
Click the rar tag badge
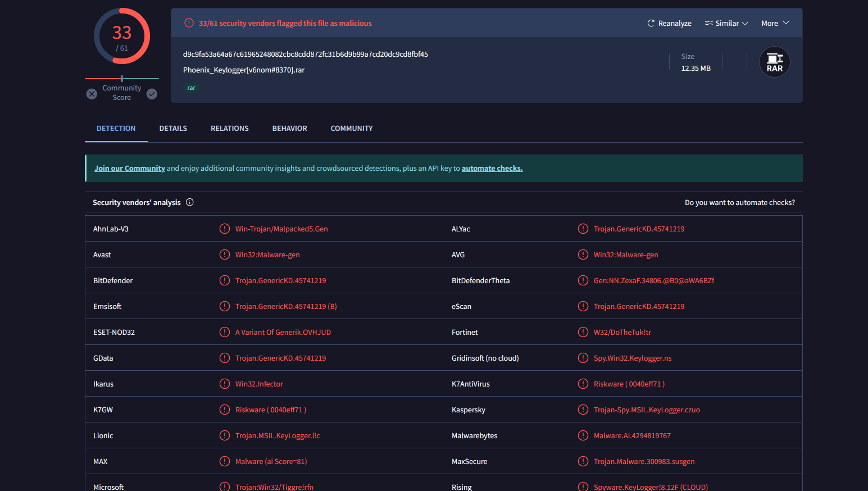click(x=191, y=88)
